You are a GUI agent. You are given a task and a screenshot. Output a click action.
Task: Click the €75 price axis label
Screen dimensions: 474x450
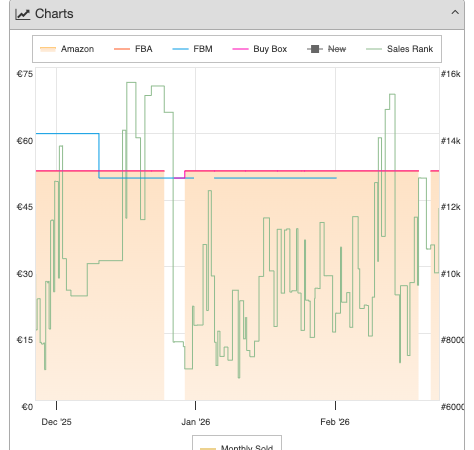tap(25, 74)
